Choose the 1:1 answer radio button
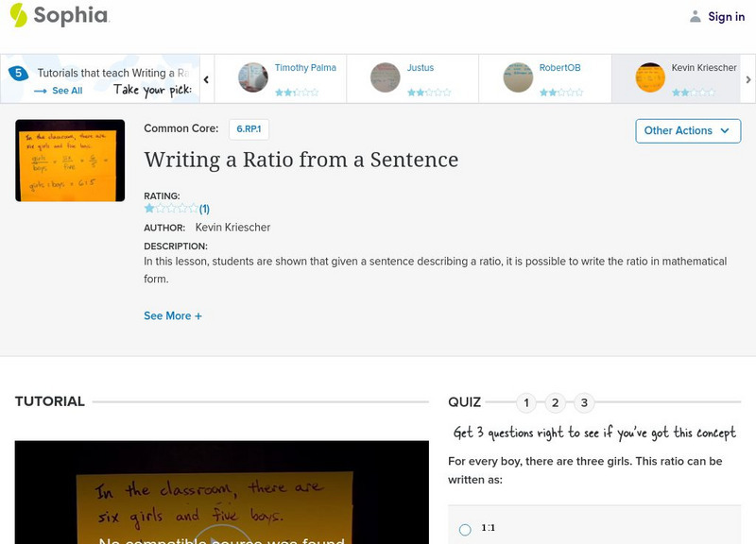This screenshot has width=756, height=544. pyautogui.click(x=465, y=530)
